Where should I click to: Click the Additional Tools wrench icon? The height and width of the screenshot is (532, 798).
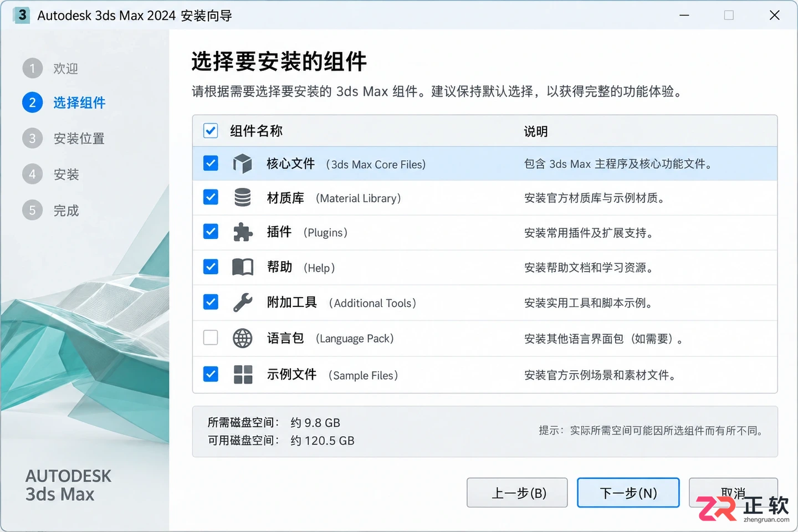click(x=242, y=303)
